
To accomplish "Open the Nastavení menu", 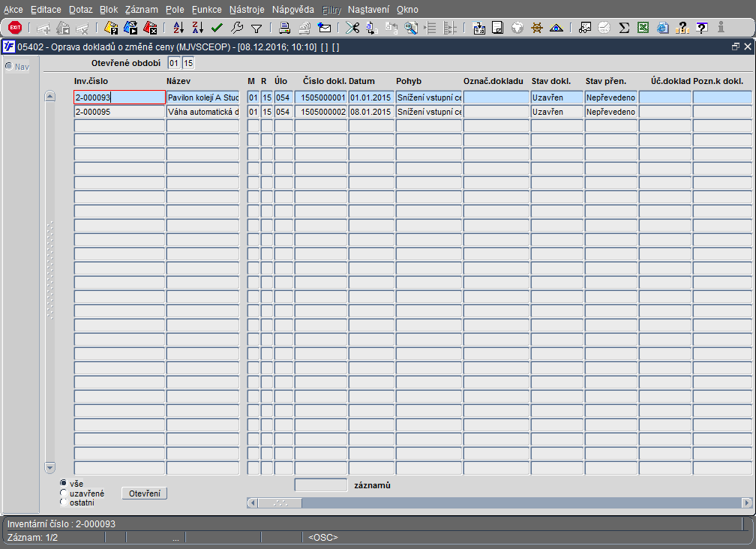I will coord(368,10).
